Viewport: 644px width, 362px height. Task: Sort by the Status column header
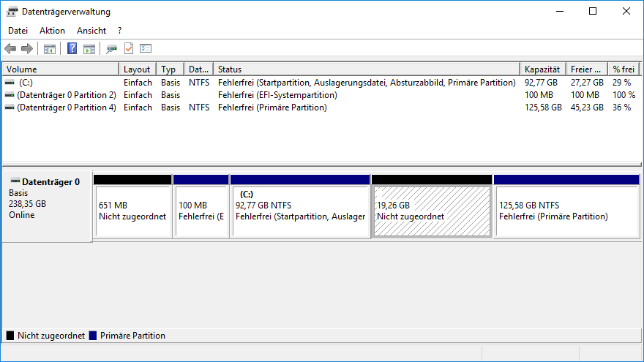pos(367,69)
